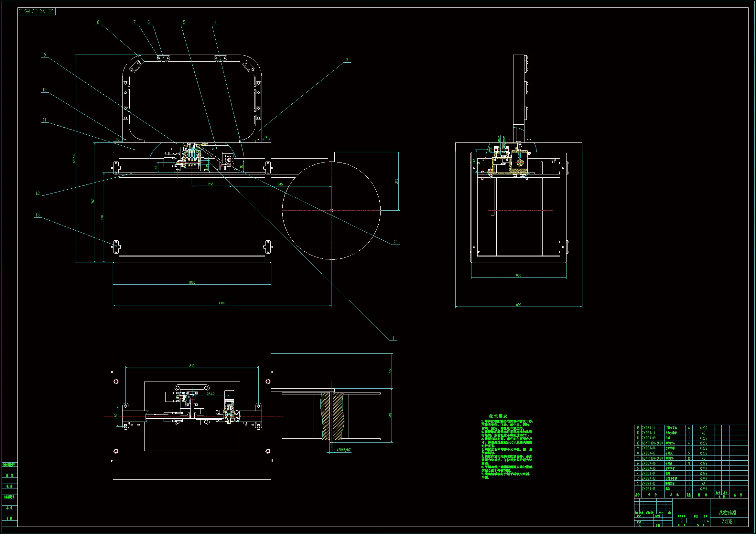Select ZXDBJ-11 cell in parts list
Viewport: 756px width, 534px height.
648,428
